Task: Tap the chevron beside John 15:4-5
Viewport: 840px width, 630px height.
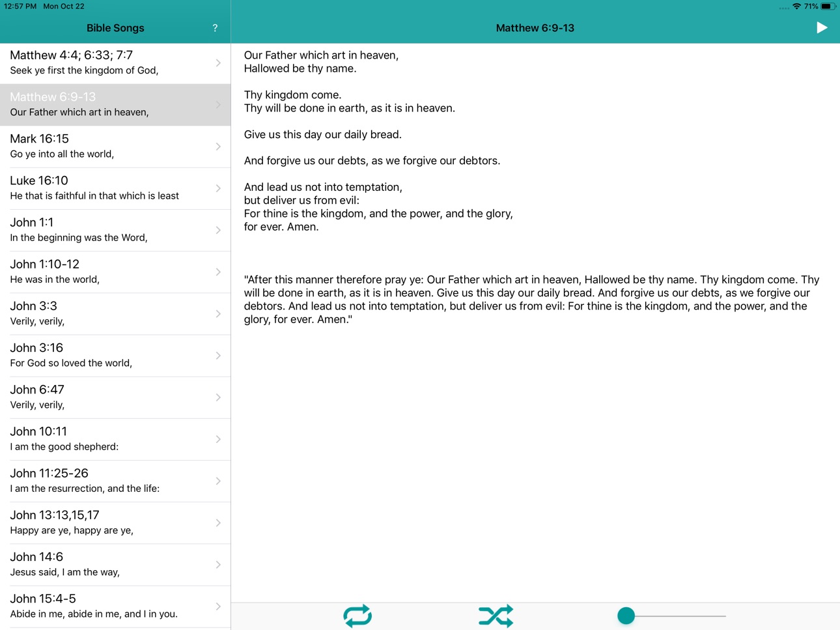Action: point(218,607)
